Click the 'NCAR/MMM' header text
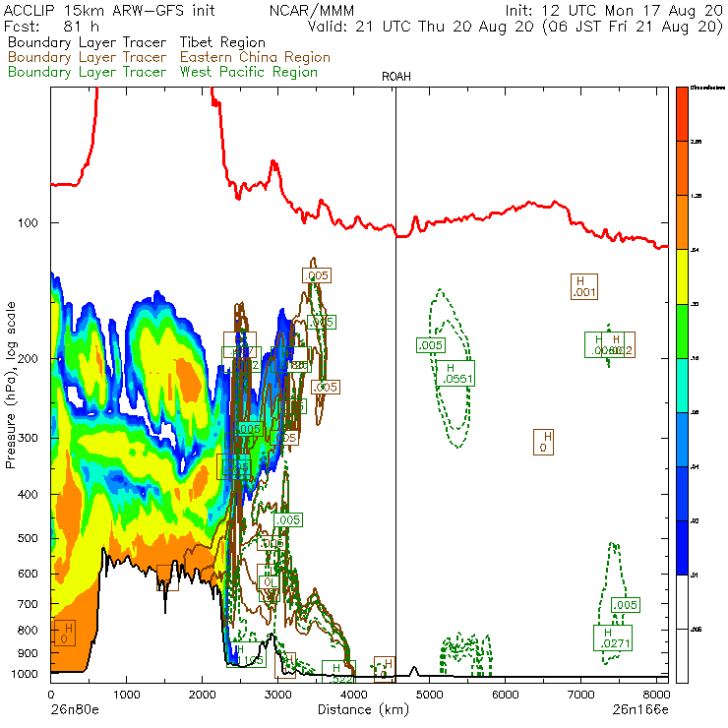The width and height of the screenshot is (728, 728). point(312,10)
